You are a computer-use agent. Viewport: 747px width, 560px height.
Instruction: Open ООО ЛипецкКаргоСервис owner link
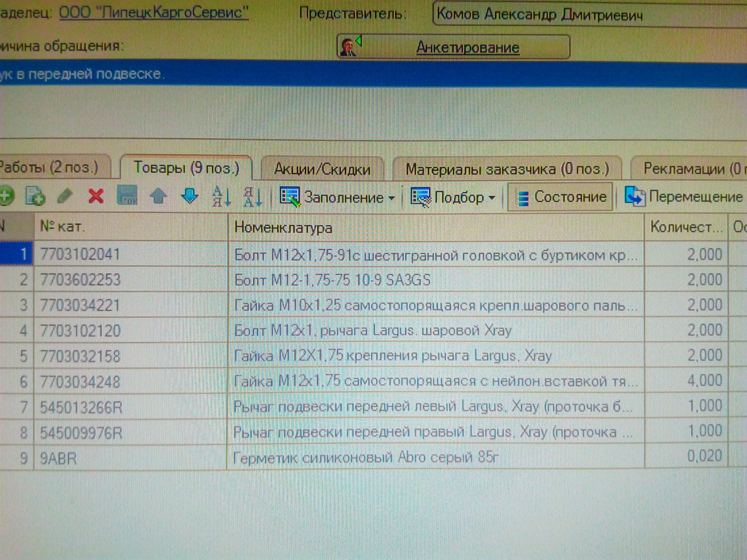(x=154, y=13)
